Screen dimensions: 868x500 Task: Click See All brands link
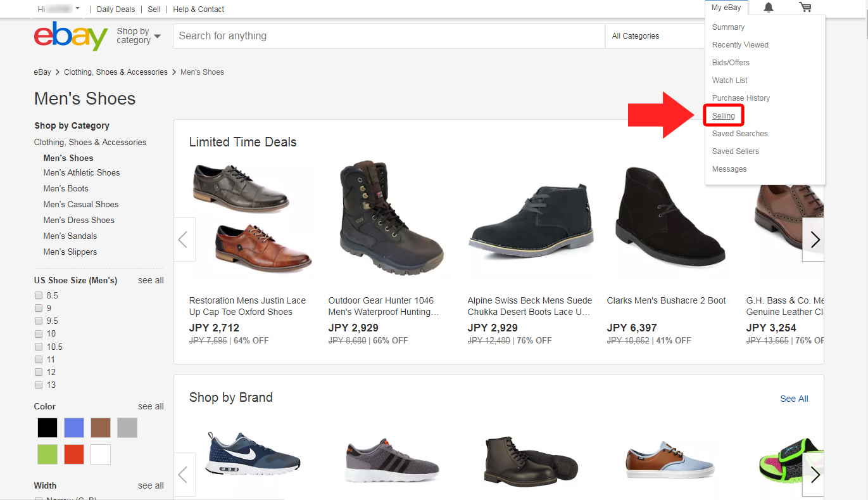click(794, 399)
